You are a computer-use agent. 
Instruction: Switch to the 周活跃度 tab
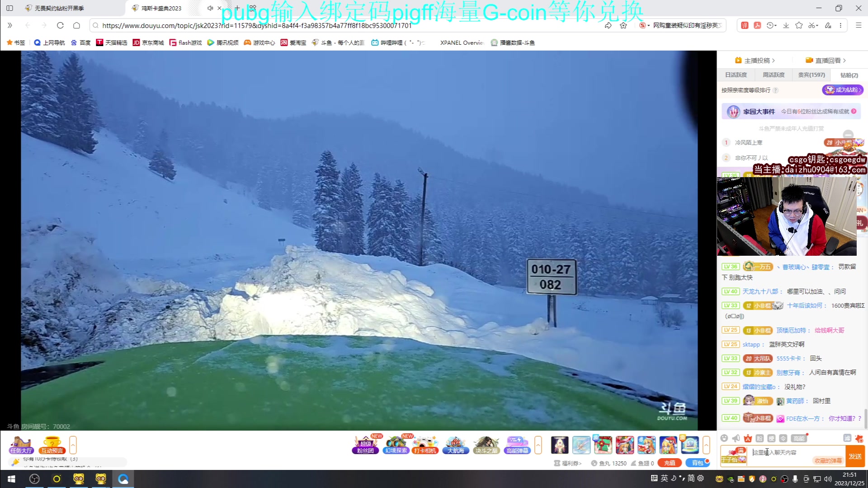(x=774, y=75)
